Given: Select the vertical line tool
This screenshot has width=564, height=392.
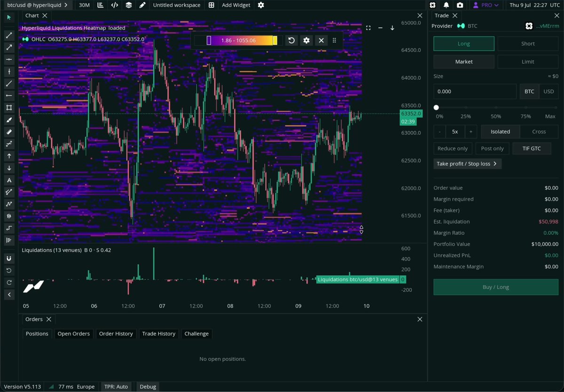Looking at the screenshot, I should tap(9, 71).
